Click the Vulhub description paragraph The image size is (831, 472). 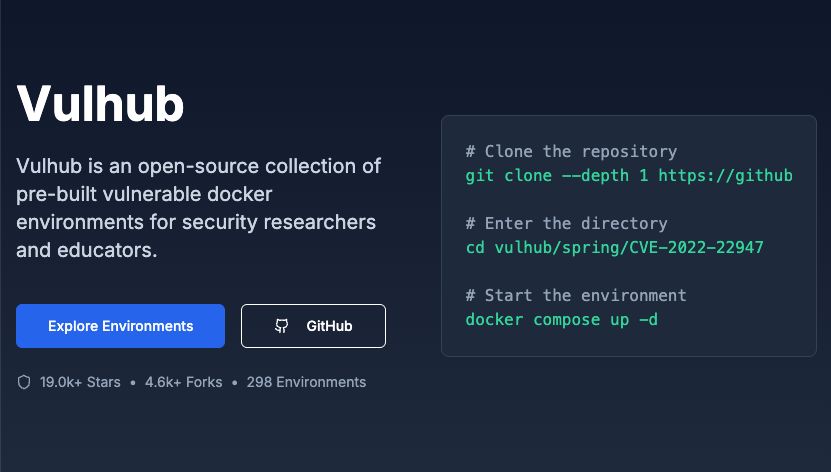(199, 208)
